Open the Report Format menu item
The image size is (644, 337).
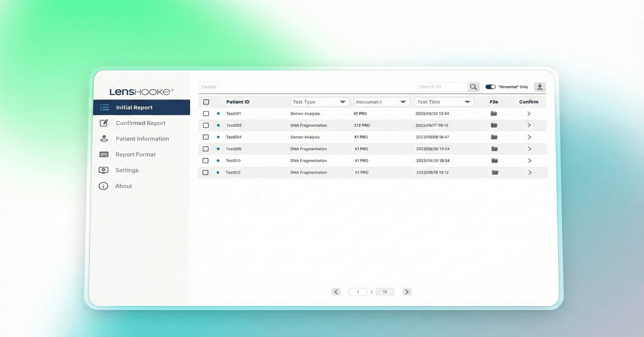point(135,154)
